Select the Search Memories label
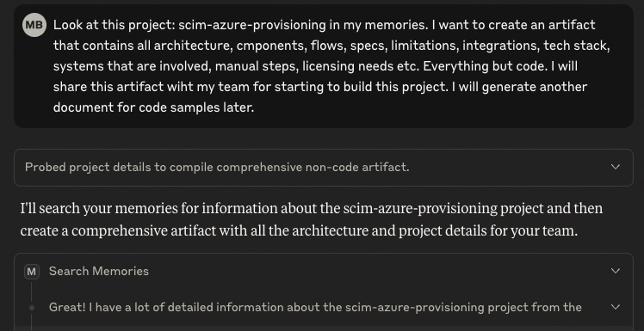This screenshot has width=644, height=331. click(98, 271)
